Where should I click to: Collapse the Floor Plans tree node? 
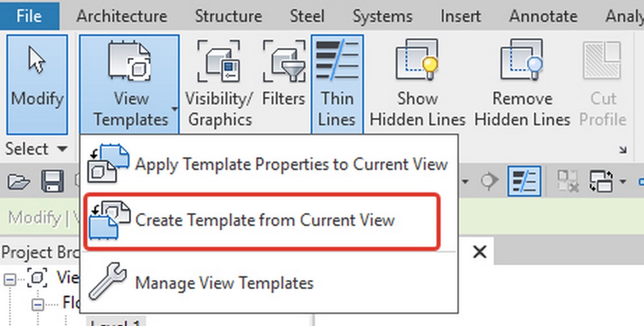pyautogui.click(x=38, y=304)
